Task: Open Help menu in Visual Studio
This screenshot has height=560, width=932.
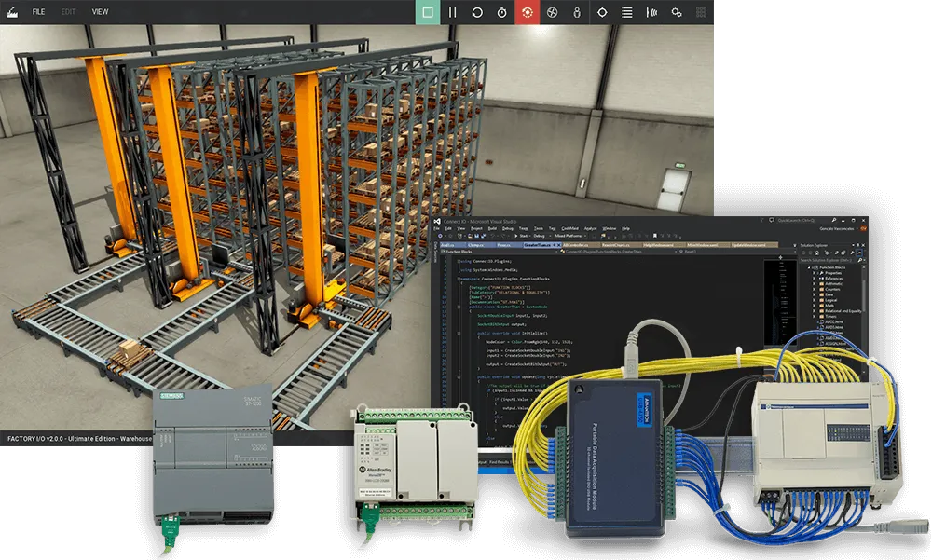Action: pos(626,229)
